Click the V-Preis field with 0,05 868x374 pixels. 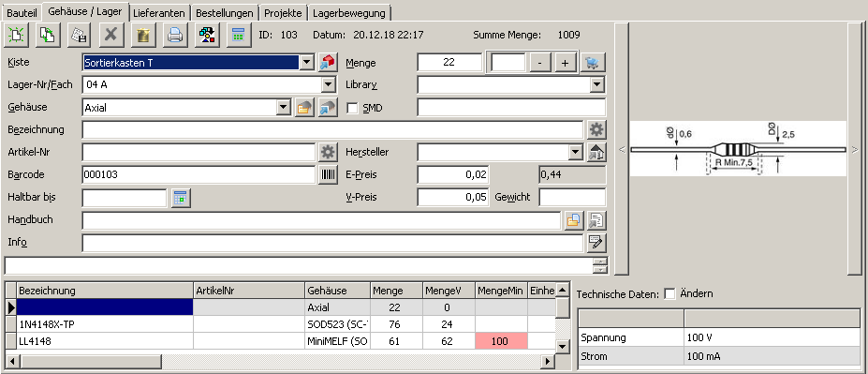pos(453,197)
